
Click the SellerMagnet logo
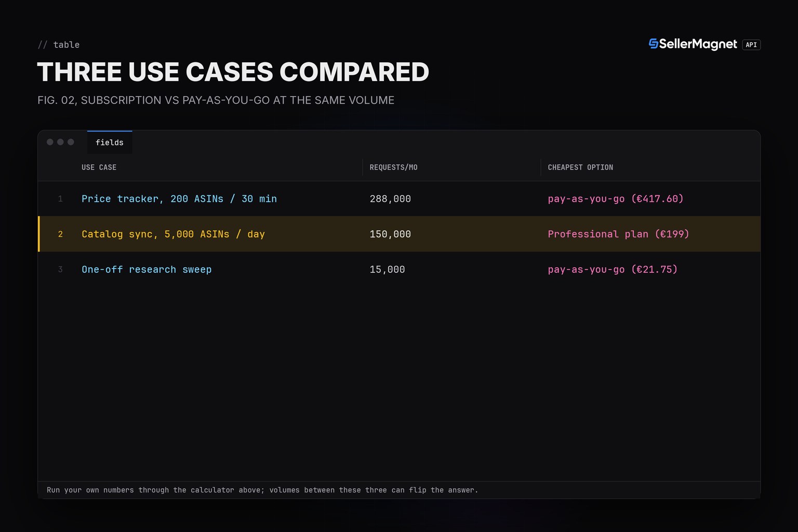pos(693,44)
